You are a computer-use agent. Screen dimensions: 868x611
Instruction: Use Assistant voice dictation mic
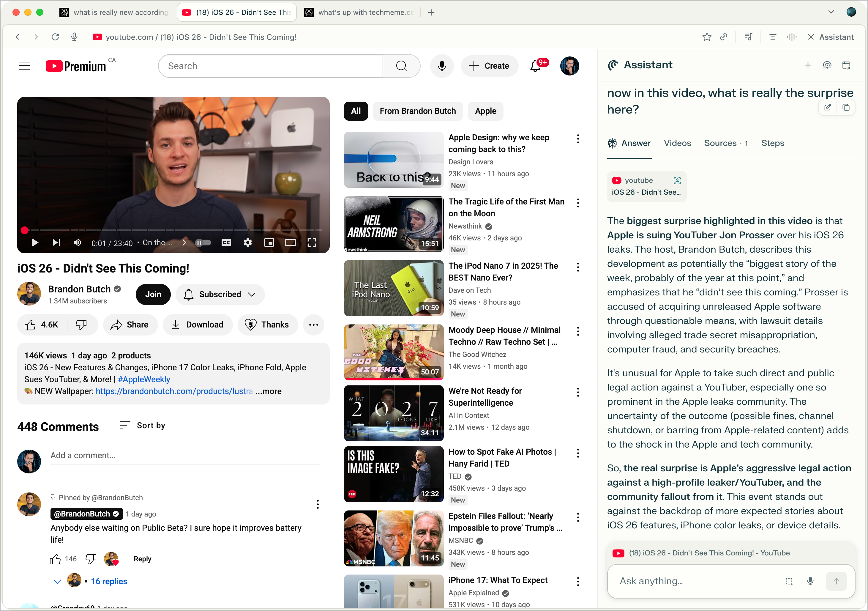coord(810,581)
